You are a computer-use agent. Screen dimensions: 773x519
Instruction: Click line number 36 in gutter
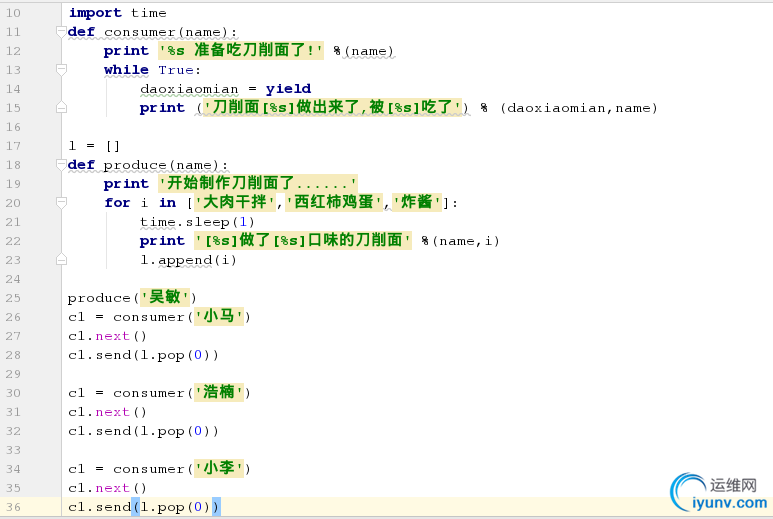pyautogui.click(x=13, y=507)
